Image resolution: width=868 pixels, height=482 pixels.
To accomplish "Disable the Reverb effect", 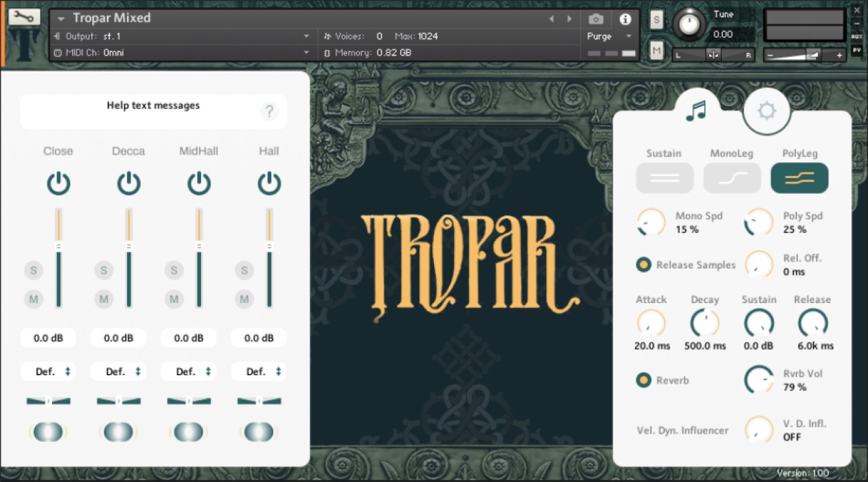I will tap(643, 380).
